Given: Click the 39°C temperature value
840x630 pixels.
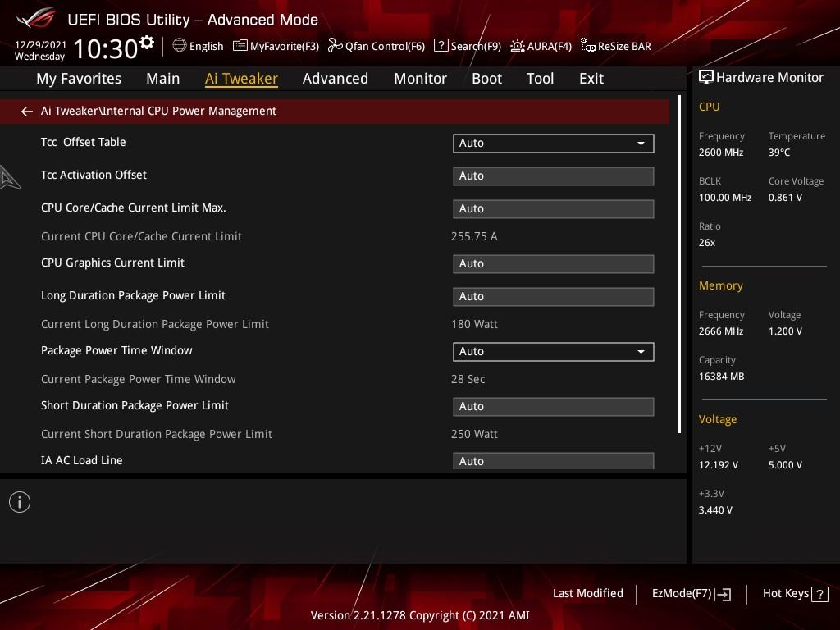Looking at the screenshot, I should 779,152.
